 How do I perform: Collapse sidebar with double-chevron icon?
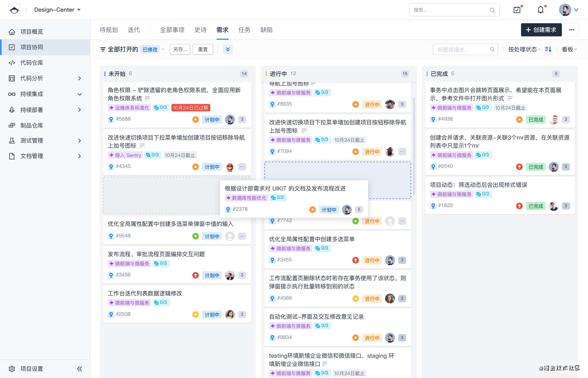click(x=79, y=369)
